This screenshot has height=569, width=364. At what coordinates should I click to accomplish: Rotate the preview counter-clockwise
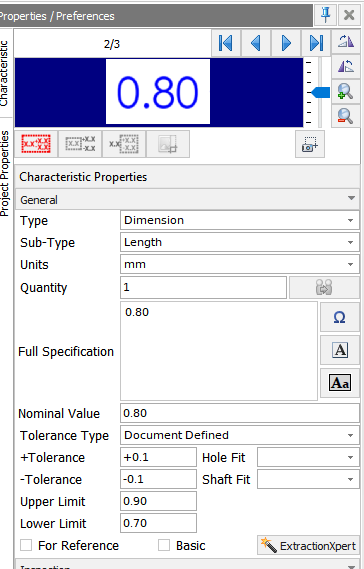(x=346, y=66)
